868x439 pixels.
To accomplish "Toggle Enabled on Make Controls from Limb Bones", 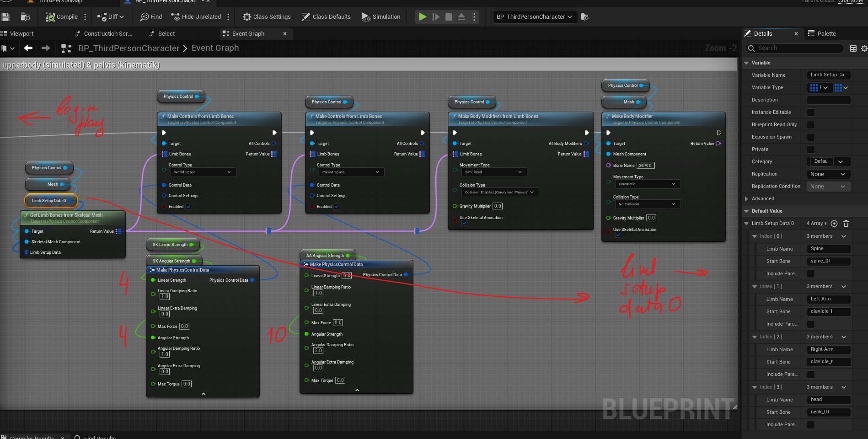I will point(188,206).
